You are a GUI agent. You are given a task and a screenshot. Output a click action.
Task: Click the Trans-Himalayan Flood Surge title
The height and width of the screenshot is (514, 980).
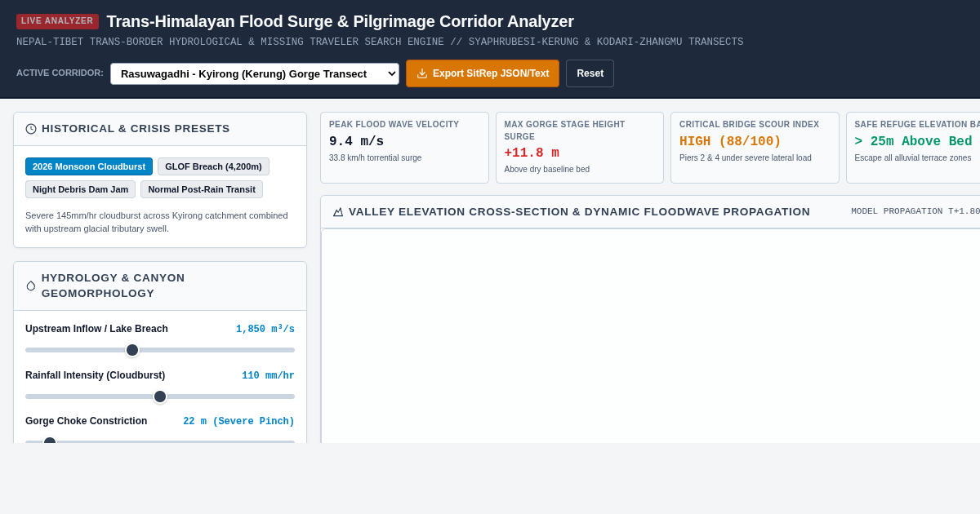(x=341, y=21)
